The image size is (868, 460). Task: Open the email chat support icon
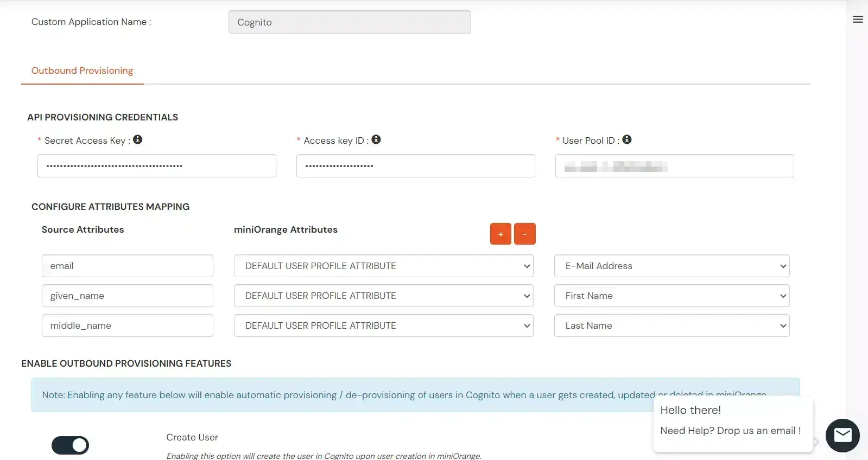842,435
